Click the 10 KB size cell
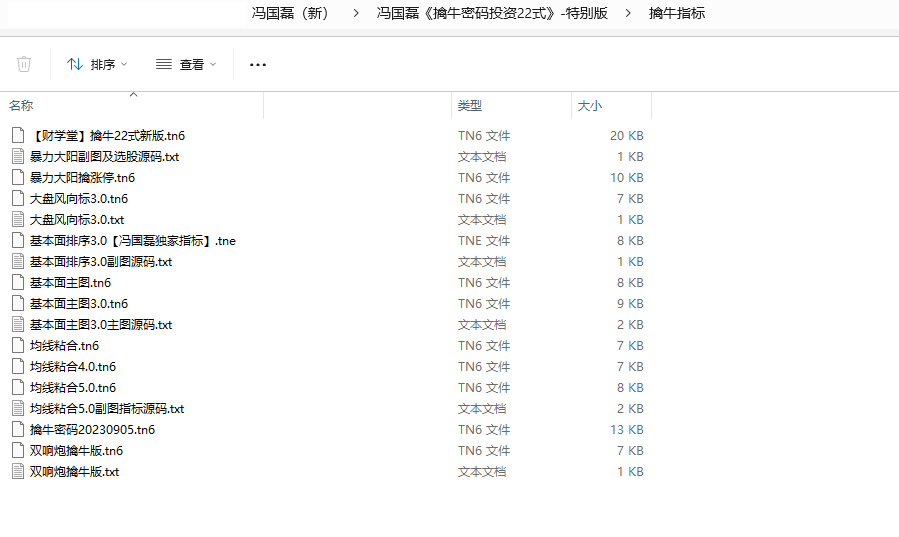 point(627,178)
